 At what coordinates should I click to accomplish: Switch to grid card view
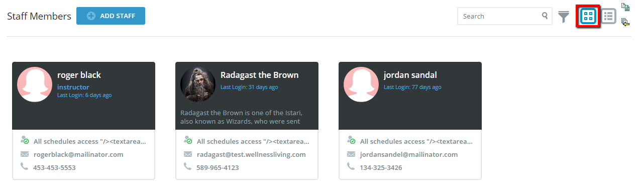588,16
